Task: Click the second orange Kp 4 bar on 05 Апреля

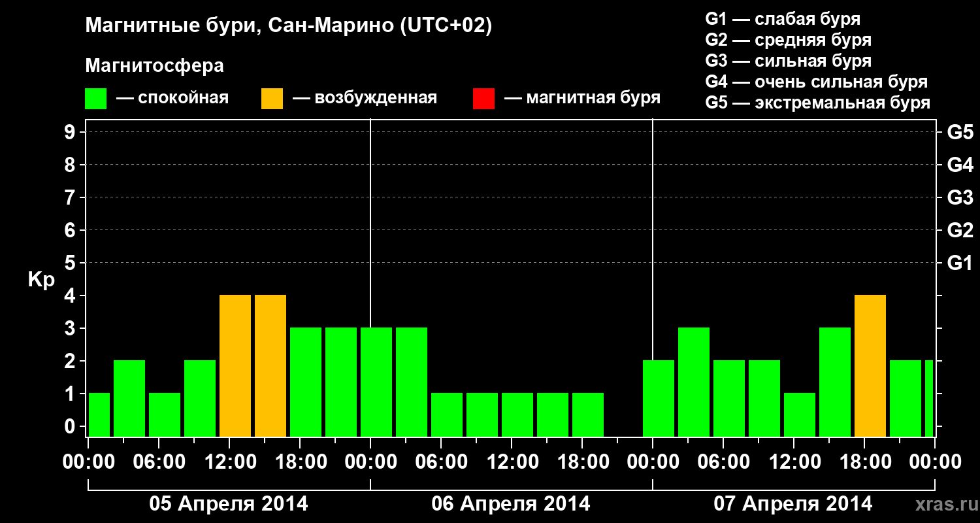Action: pos(270,366)
